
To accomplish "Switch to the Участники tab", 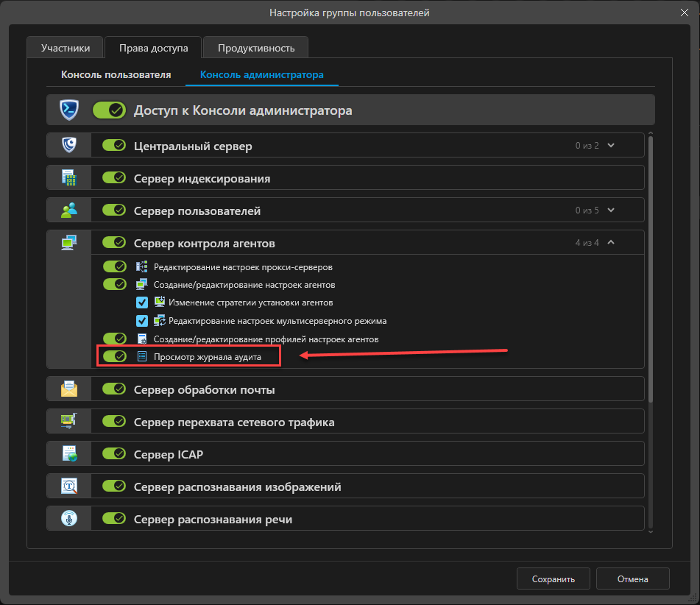I will click(x=66, y=48).
